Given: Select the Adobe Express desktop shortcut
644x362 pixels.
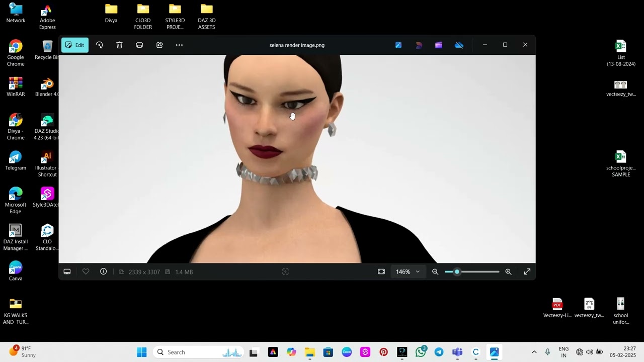Looking at the screenshot, I should click(47, 17).
